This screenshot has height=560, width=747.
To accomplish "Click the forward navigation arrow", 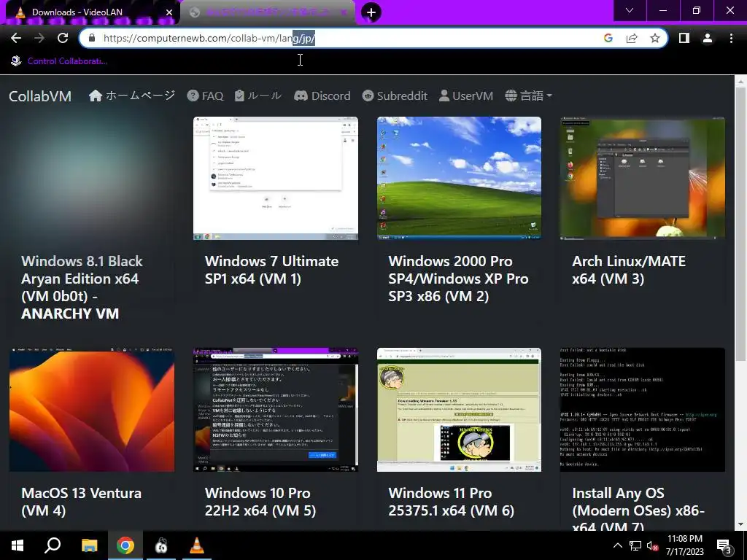I will pos(39,38).
